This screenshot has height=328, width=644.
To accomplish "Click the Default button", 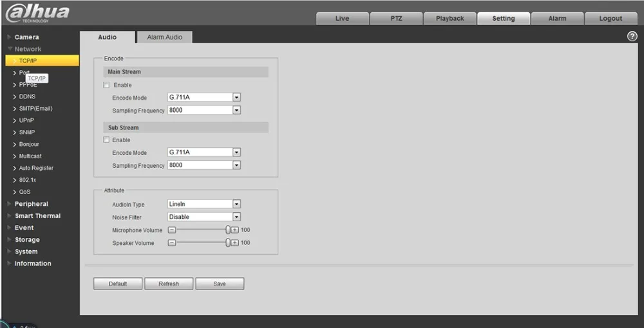I will pos(118,284).
